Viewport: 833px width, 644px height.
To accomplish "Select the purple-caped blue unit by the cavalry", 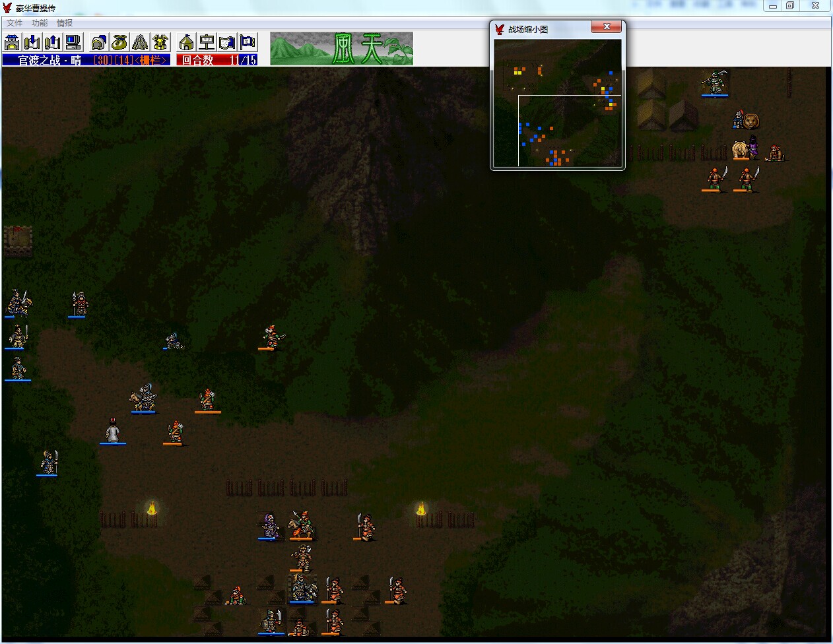I will [x=269, y=526].
